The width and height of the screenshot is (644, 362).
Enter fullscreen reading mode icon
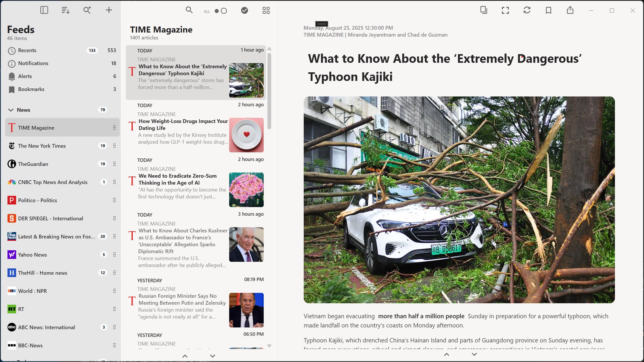505,10
